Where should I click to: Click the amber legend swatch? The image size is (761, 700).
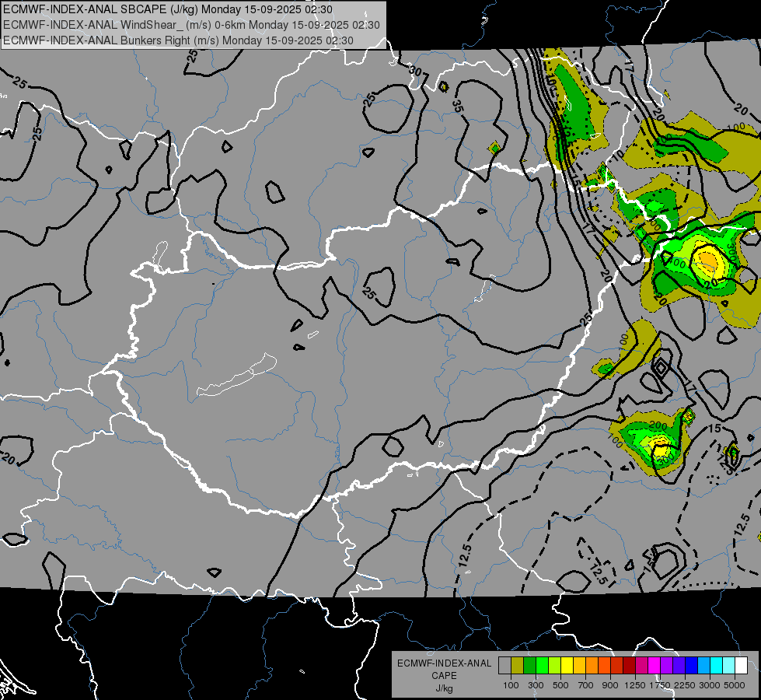coord(579,666)
